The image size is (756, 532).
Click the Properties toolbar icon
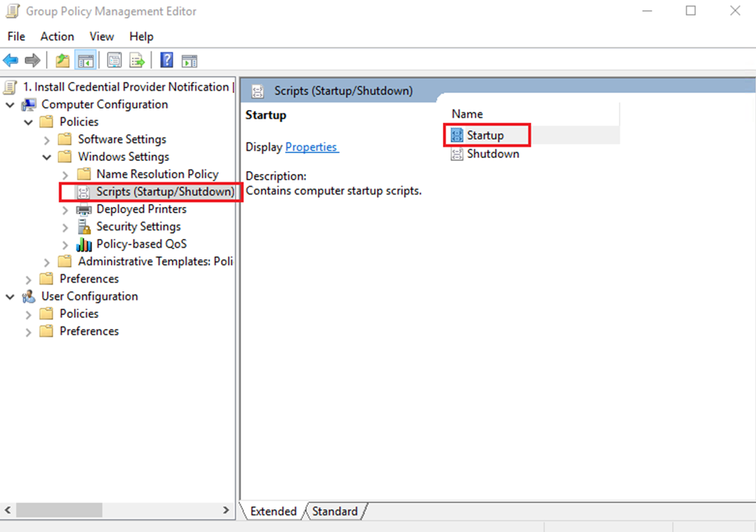(114, 61)
